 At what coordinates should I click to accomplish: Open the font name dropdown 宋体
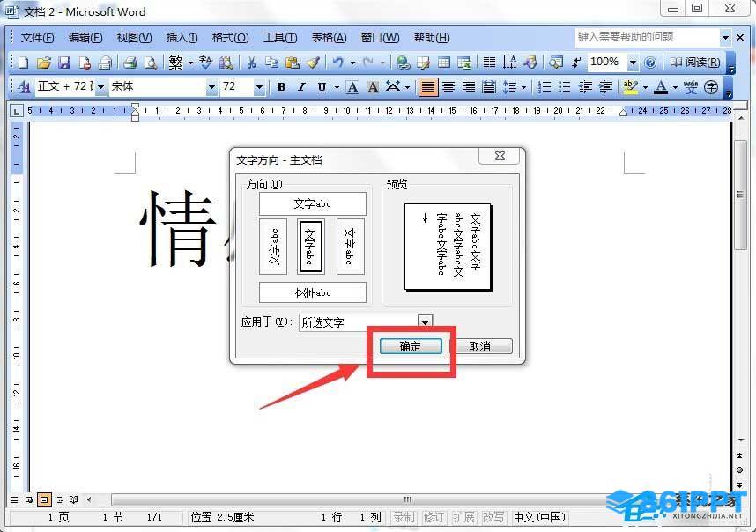pos(211,87)
